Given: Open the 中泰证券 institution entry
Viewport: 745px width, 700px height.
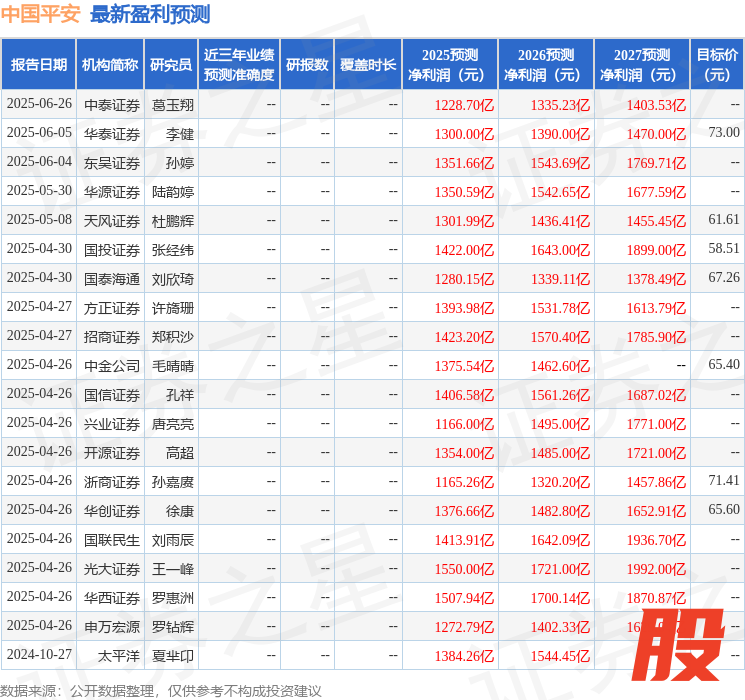Looking at the screenshot, I should (x=111, y=105).
